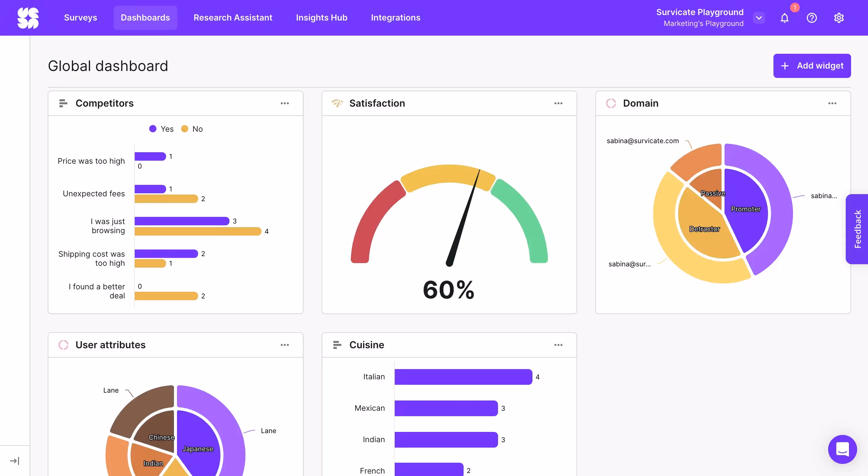The height and width of the screenshot is (476, 868).
Task: Open the Insights Hub tab
Action: (321, 18)
